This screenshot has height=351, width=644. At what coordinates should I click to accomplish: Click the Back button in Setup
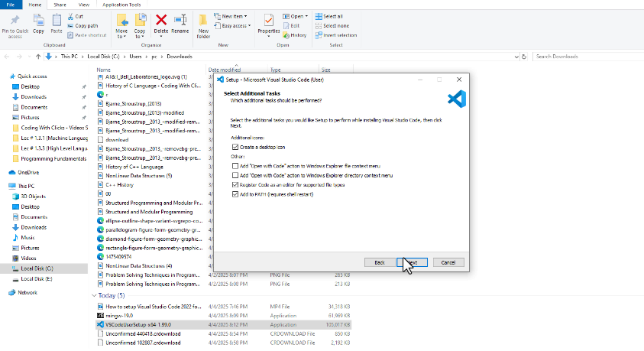380,262
